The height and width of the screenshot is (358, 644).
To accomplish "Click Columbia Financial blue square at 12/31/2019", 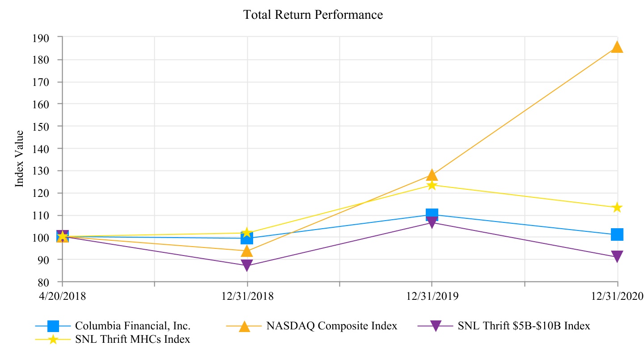I will [432, 214].
